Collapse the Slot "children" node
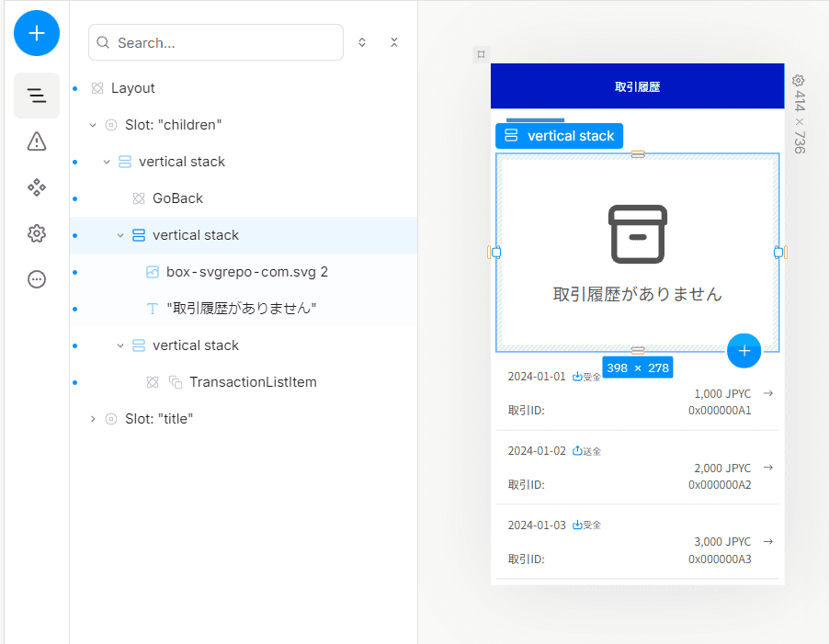The height and width of the screenshot is (644, 829). [x=93, y=125]
